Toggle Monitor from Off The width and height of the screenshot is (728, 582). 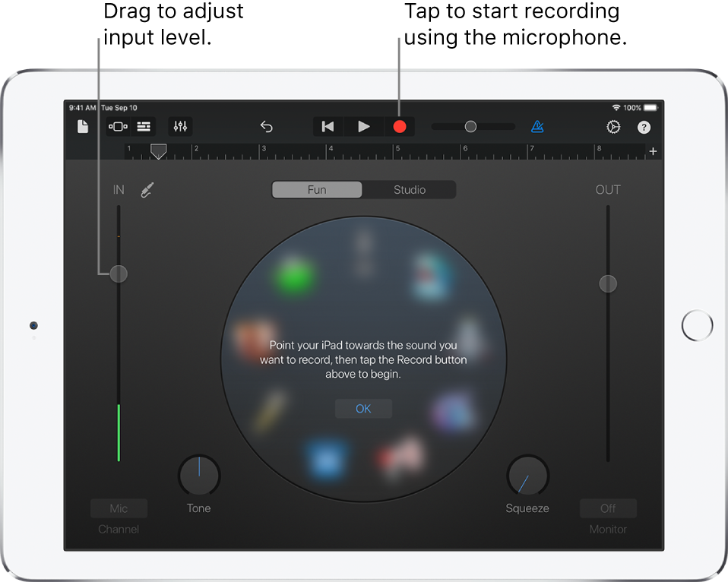(x=607, y=508)
